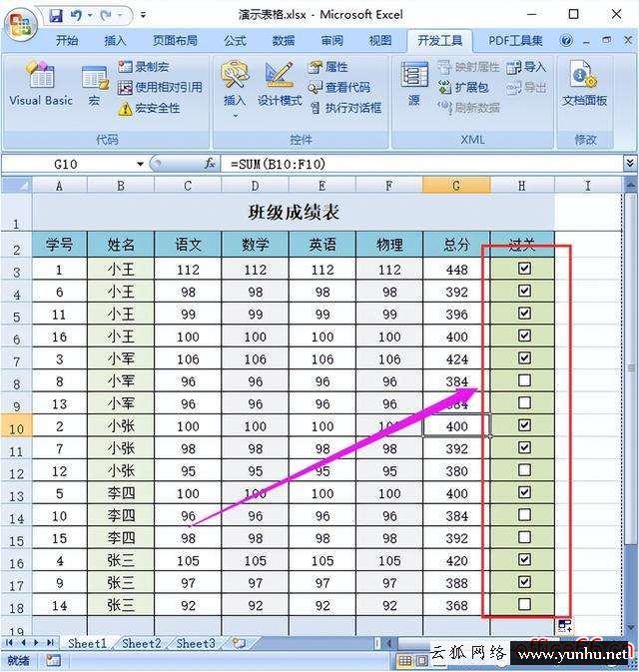Open the XML Source (源) pane
This screenshot has width=639, height=672.
point(414,84)
